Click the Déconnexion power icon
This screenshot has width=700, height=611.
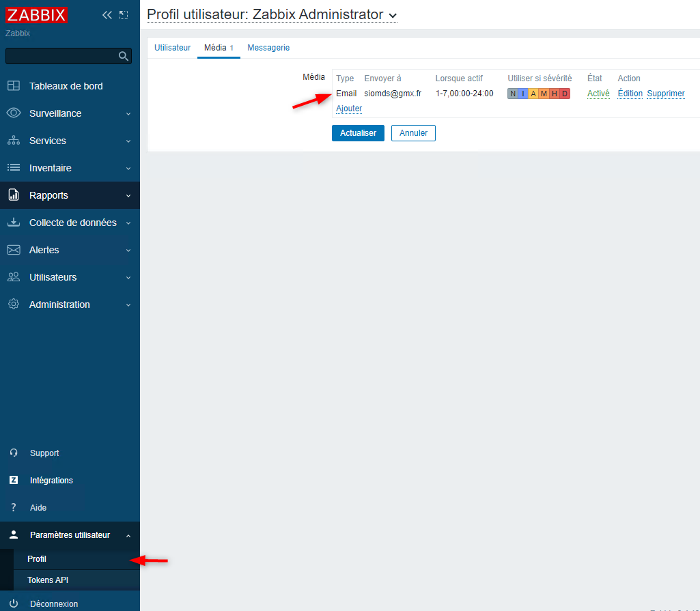coord(14,603)
